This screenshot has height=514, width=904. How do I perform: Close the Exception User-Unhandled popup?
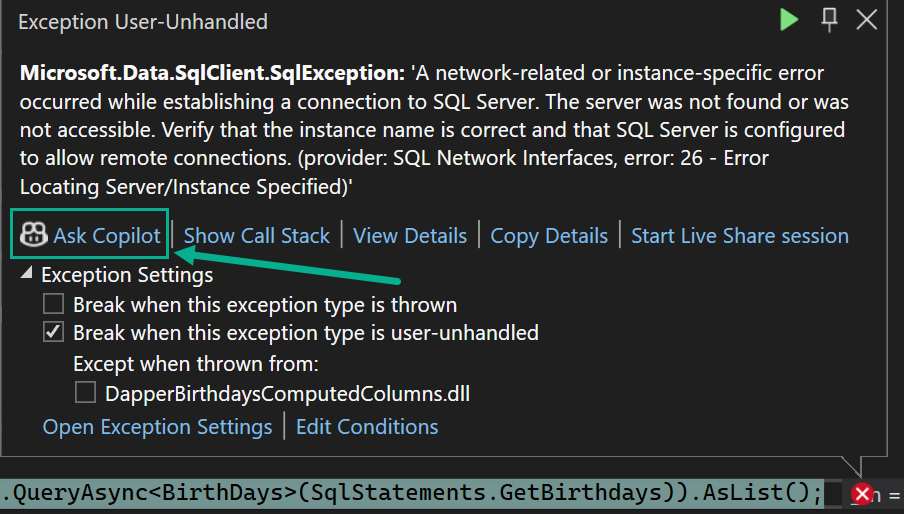pyautogui.click(x=867, y=20)
